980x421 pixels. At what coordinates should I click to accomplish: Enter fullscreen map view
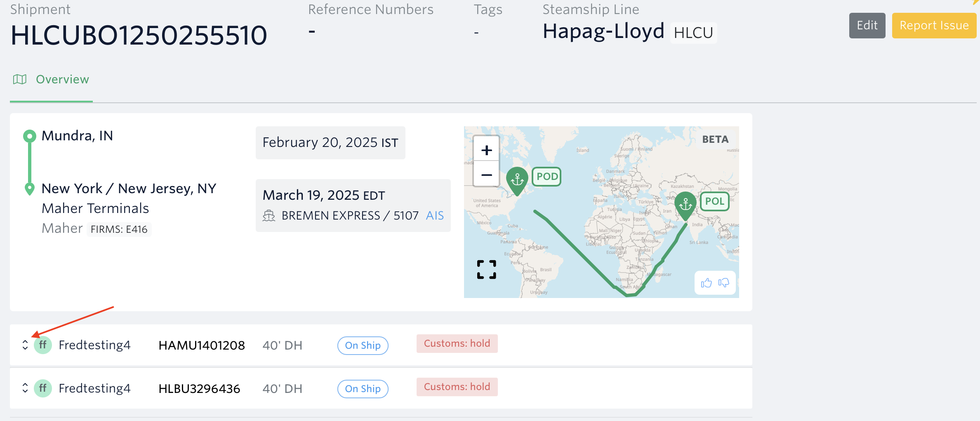pos(486,270)
